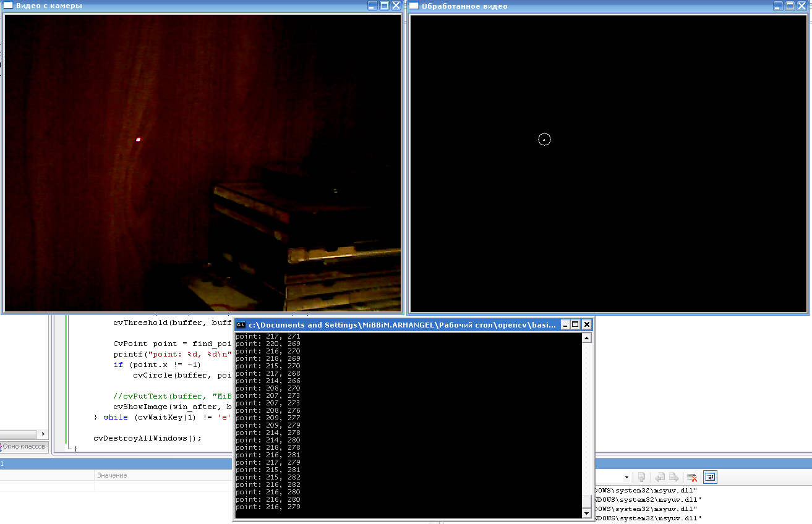The image size is (812, 524).
Task: Open the 'Видео с камеры' window icon menu
Action: tap(7, 6)
